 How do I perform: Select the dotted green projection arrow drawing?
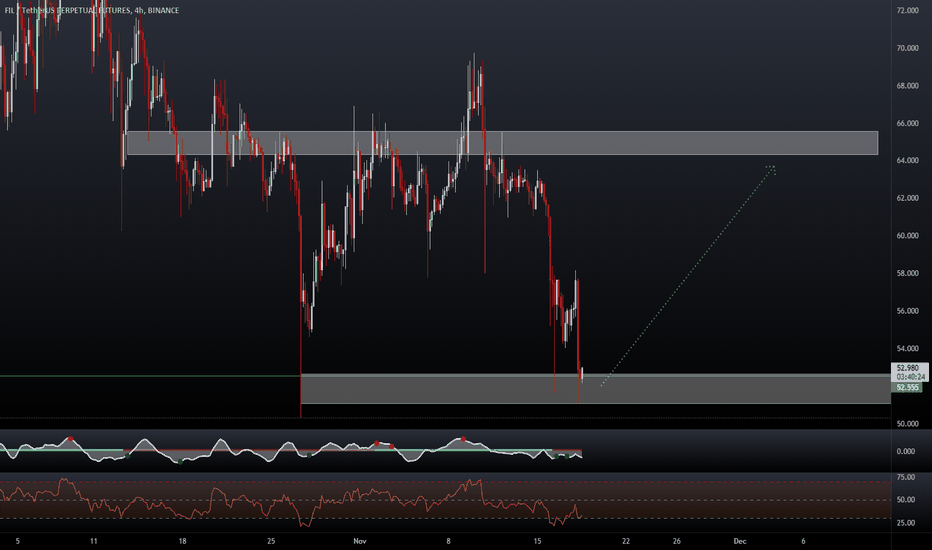click(x=688, y=276)
